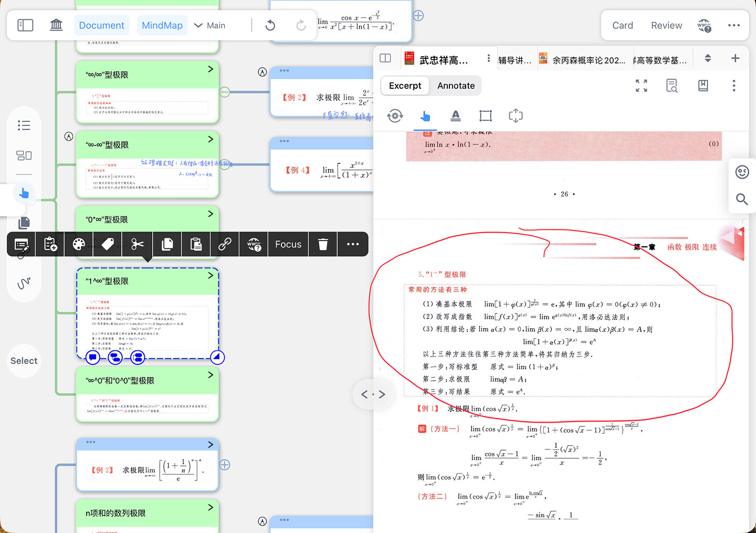Add a tag to the selected card
The image size is (756, 533).
[108, 245]
